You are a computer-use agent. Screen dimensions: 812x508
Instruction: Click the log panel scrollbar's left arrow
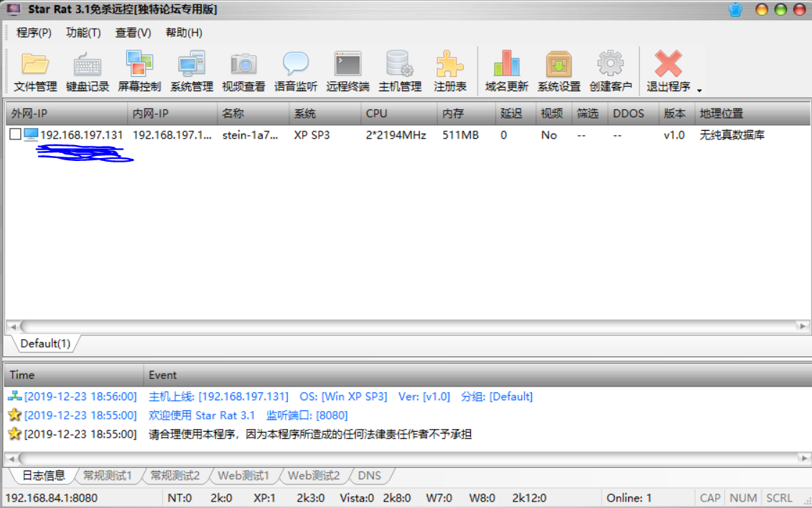[11, 458]
